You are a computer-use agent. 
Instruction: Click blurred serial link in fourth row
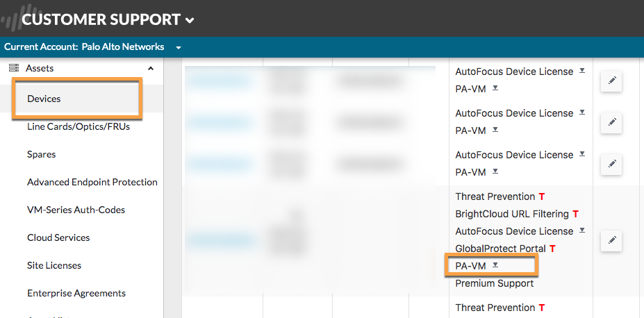220,241
